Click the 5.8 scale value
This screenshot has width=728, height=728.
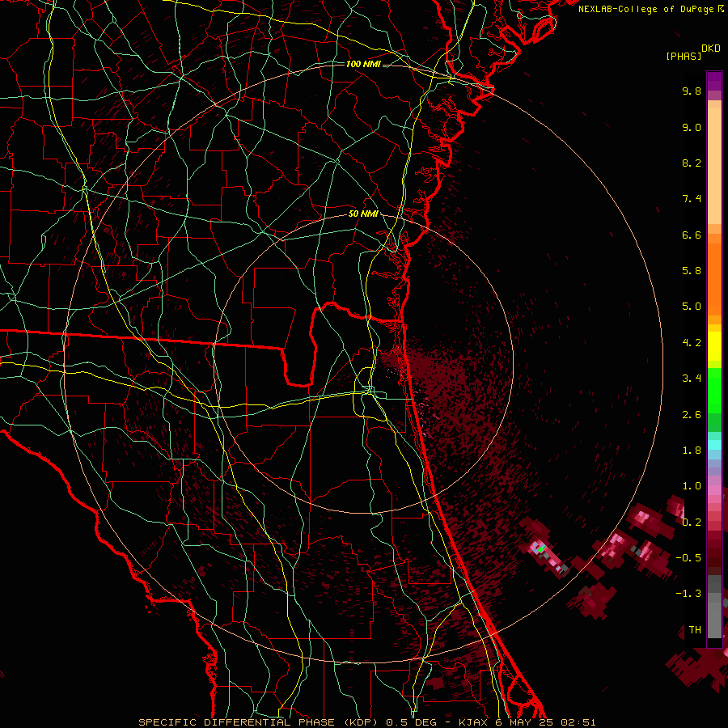pyautogui.click(x=692, y=271)
